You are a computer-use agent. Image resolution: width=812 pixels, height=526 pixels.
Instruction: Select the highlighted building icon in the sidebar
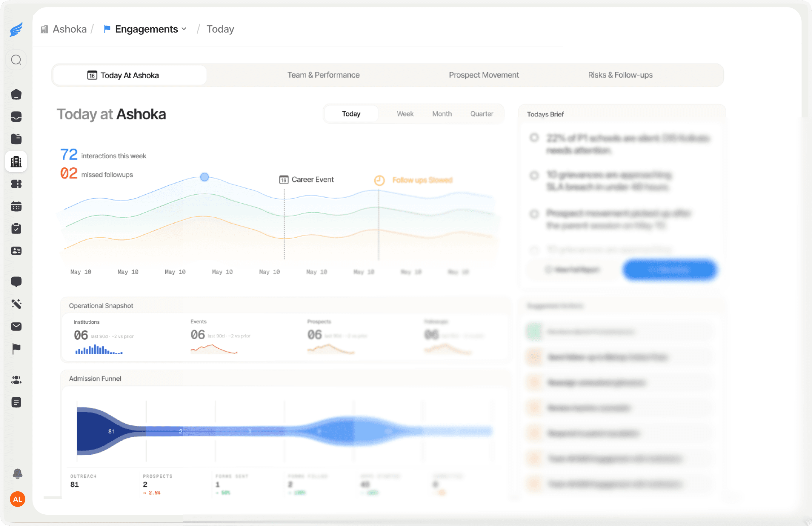pos(16,161)
